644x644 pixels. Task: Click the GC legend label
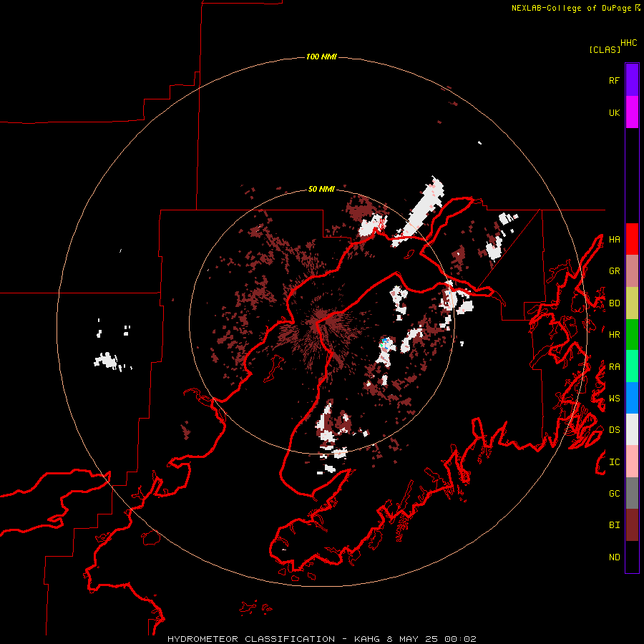pyautogui.click(x=614, y=494)
